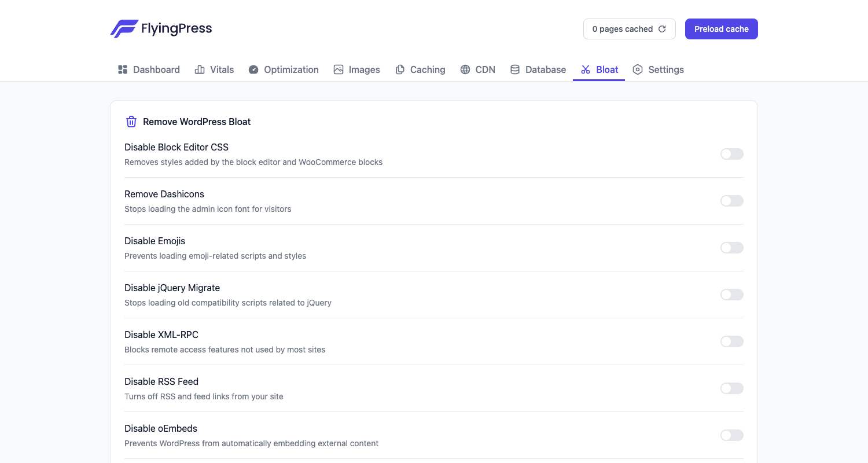Click the Settings hexagon icon
This screenshot has height=463, width=868.
pyautogui.click(x=638, y=69)
